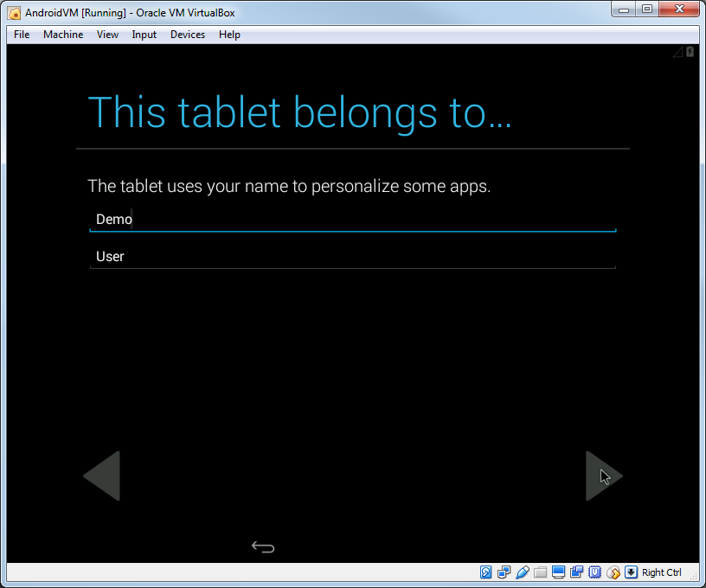Click the shared folders status icon
Image resolution: width=706 pixels, height=588 pixels.
click(x=540, y=572)
